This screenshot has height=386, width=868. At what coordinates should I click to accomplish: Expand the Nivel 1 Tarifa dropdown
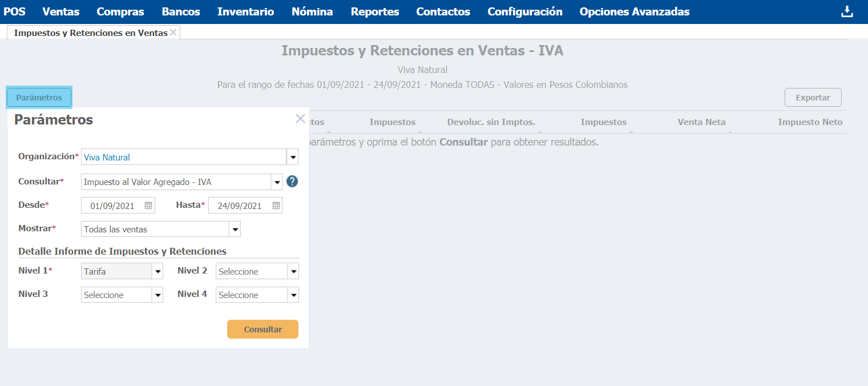pos(157,272)
